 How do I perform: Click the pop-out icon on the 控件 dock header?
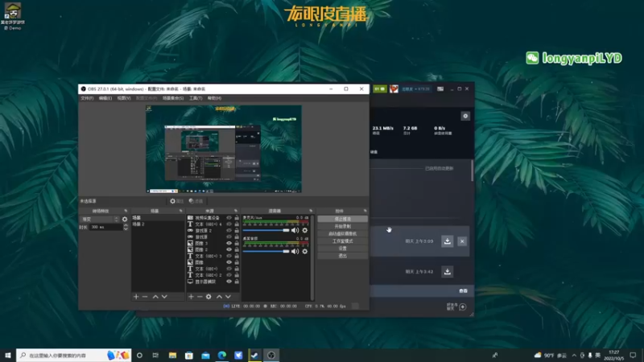[365, 211]
